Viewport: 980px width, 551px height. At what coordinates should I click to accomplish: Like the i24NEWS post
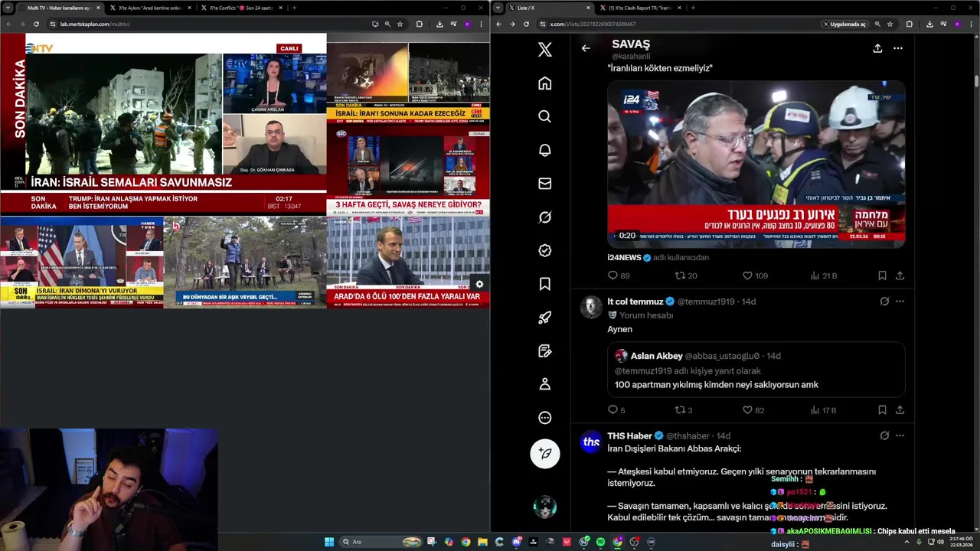pos(755,275)
